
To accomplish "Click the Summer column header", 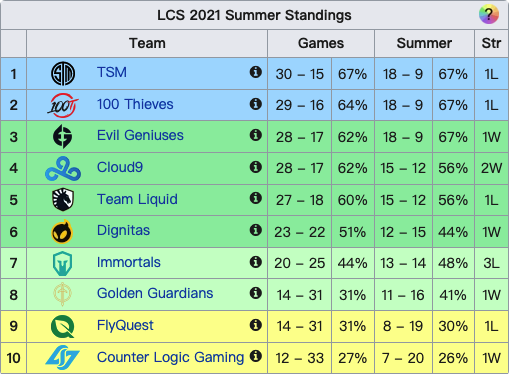I will point(424,43).
